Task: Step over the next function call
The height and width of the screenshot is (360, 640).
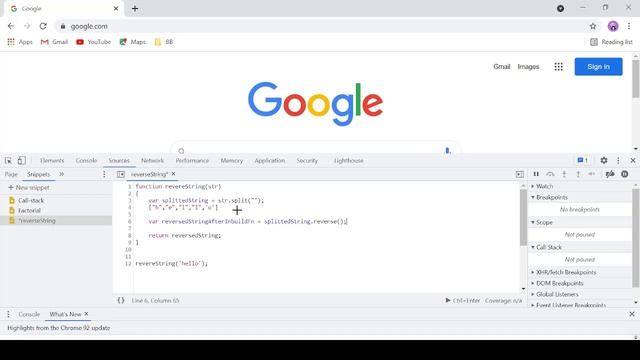Action: pyautogui.click(x=550, y=174)
